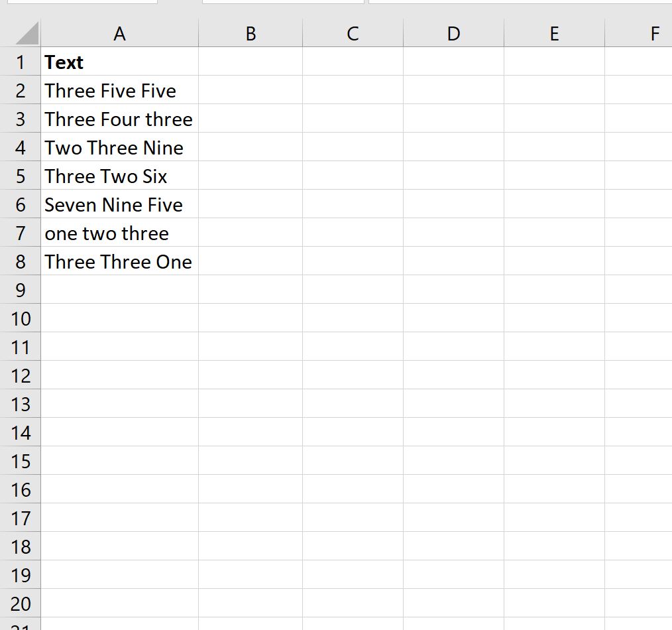
Task: Click cell containing Three Five Five
Action: click(119, 90)
